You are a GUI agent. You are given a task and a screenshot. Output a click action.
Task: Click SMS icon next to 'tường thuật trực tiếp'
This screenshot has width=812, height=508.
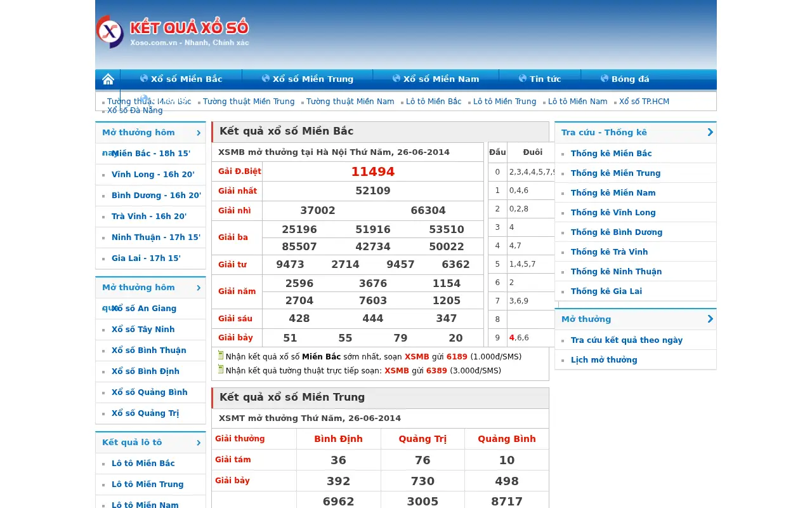coord(221,370)
